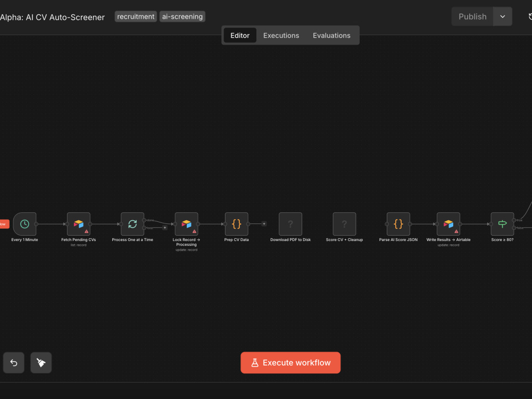Switch to the Executions tab

click(281, 35)
